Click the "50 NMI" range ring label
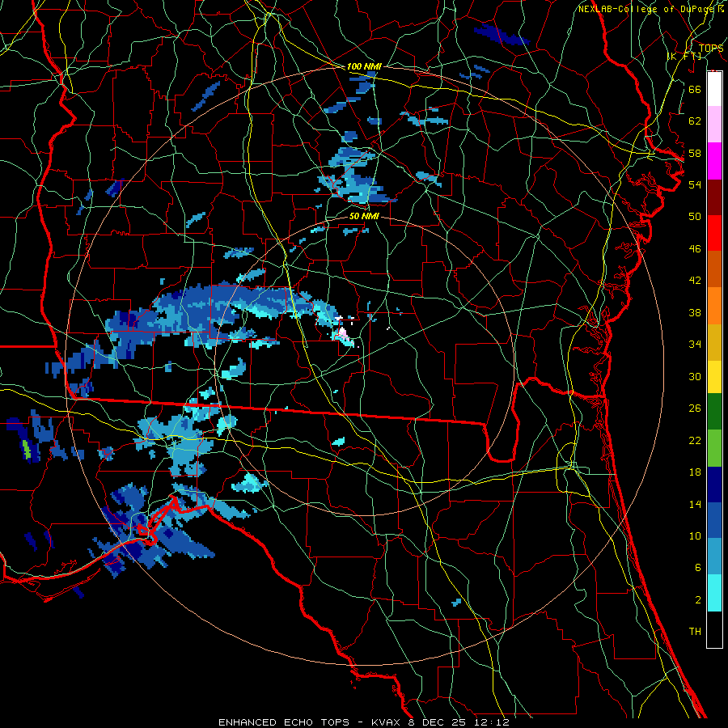 coord(364,216)
